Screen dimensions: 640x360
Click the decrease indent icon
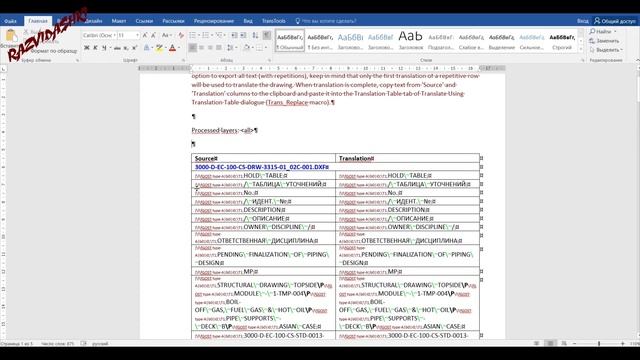(x=234, y=36)
